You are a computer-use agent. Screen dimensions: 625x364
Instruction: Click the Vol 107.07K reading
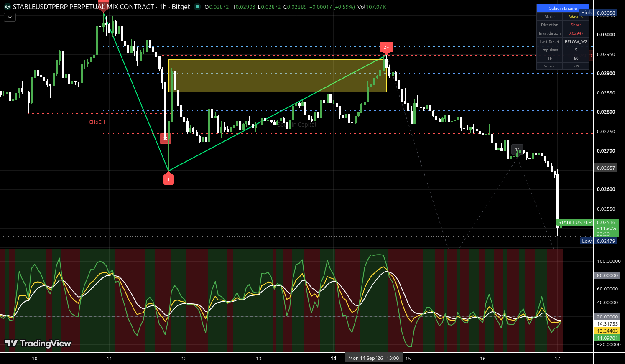point(372,7)
